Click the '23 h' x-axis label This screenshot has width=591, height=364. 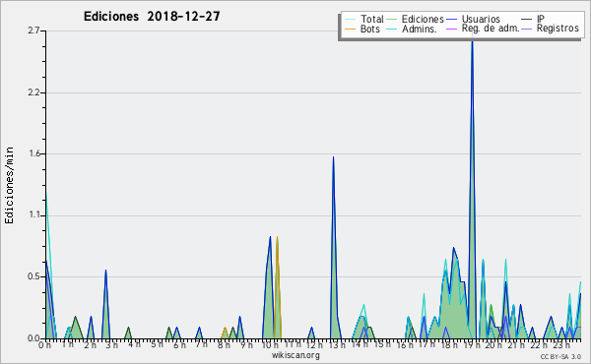[x=561, y=344]
